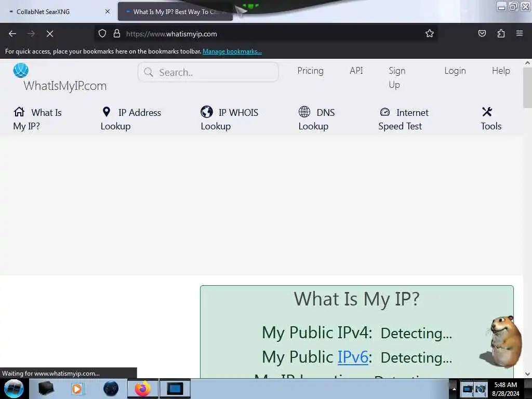The image size is (532, 399).
Task: Click the My Public IPv4 Detecting text
Action: pos(356,332)
